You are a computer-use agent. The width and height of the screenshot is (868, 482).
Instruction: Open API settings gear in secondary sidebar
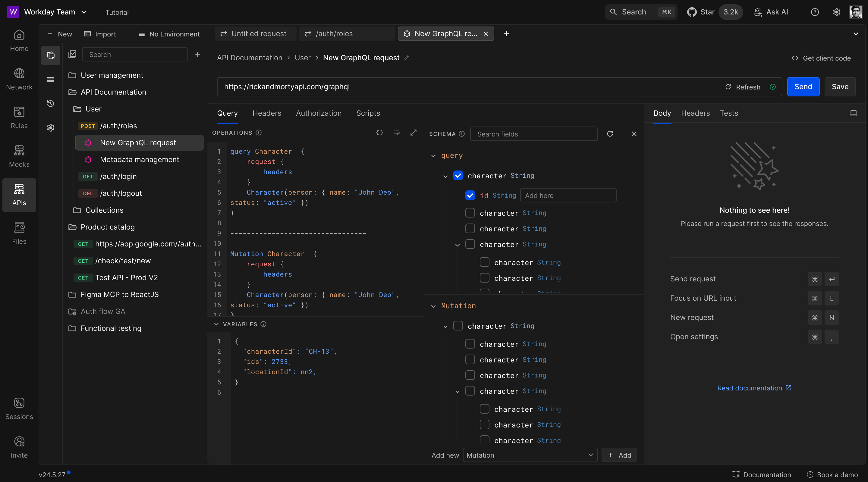[51, 128]
